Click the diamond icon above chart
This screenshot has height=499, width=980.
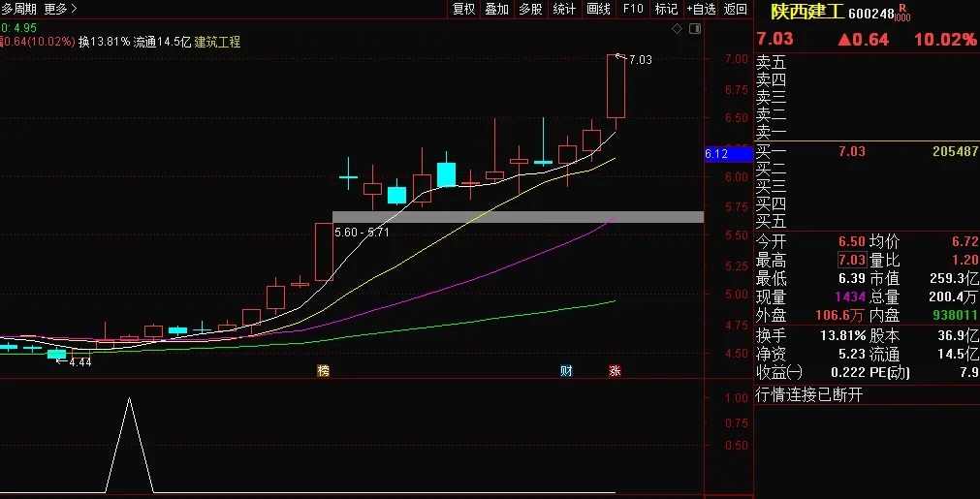click(677, 29)
